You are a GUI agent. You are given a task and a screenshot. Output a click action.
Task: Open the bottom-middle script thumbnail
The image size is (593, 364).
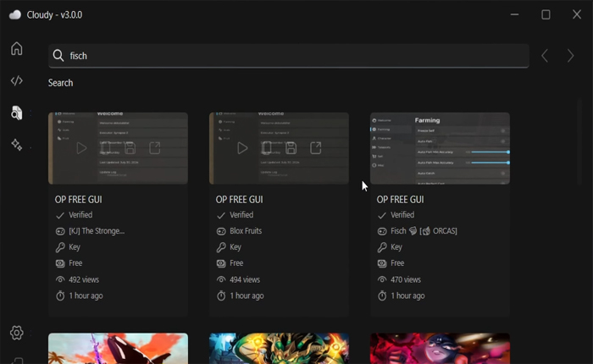tap(279, 349)
